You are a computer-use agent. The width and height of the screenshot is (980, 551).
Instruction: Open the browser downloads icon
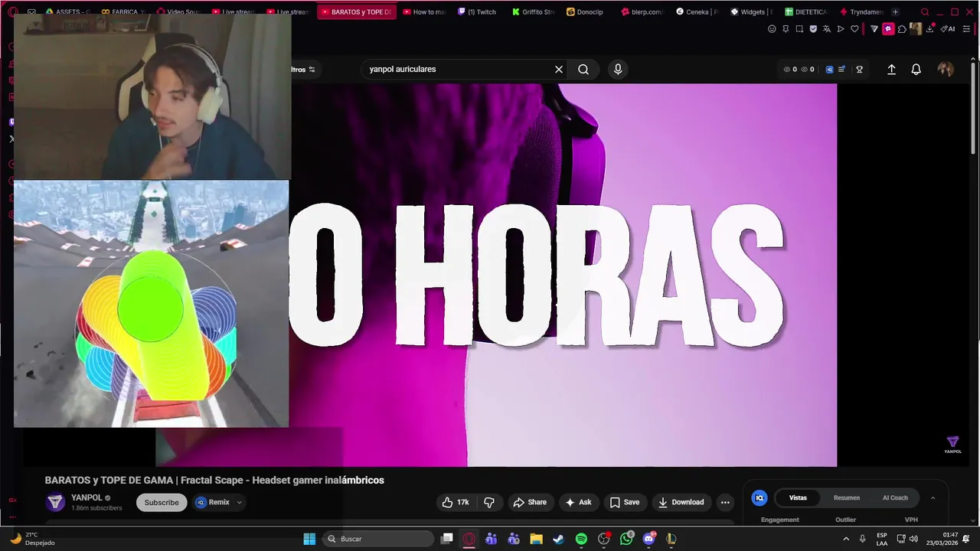(930, 29)
